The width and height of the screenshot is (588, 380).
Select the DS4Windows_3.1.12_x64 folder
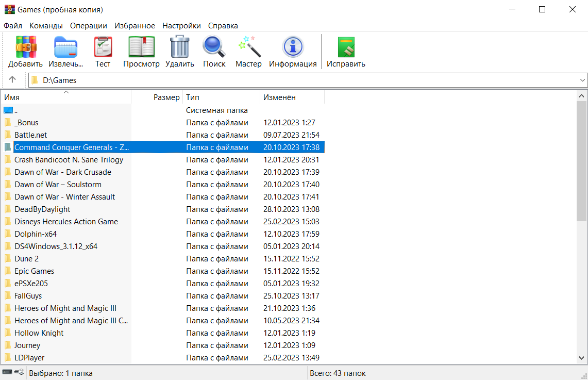(x=56, y=246)
